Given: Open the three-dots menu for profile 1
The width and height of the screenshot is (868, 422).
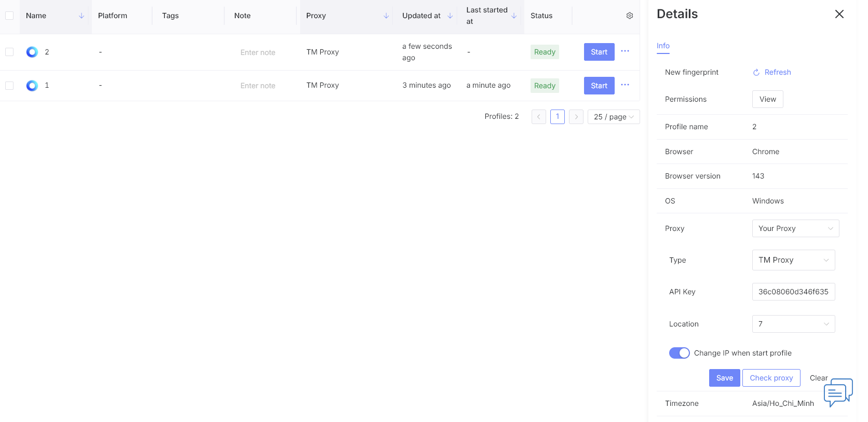Looking at the screenshot, I should tap(625, 85).
